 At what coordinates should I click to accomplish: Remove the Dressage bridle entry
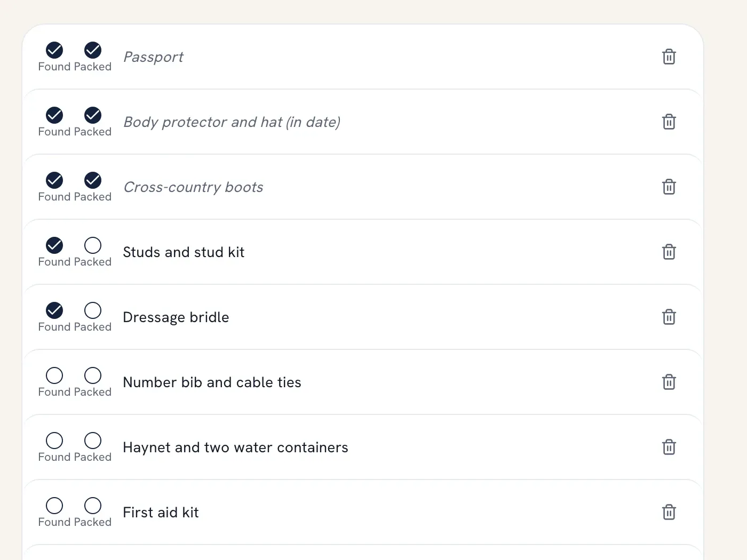coord(669,317)
